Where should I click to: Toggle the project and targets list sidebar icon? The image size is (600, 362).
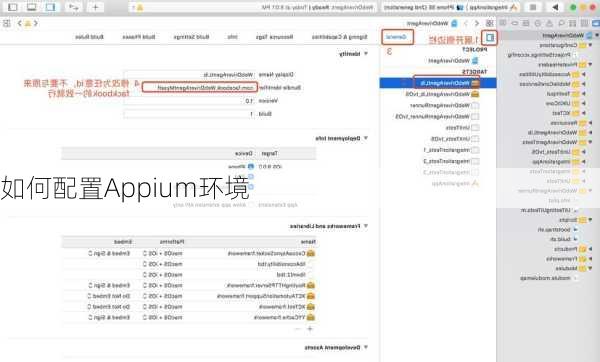point(489,38)
